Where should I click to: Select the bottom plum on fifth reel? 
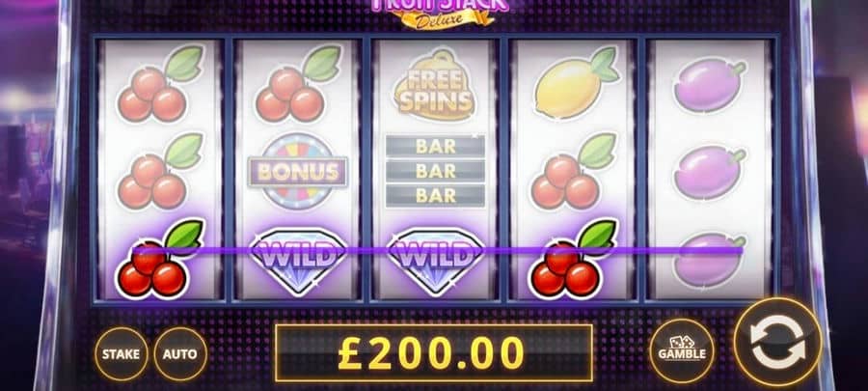point(709,259)
